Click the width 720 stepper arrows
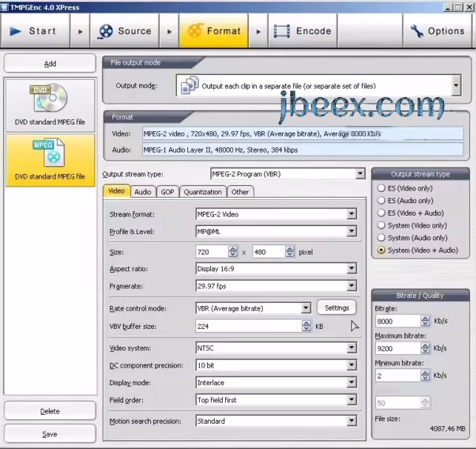Screen dimensions: 476x449 233,251
